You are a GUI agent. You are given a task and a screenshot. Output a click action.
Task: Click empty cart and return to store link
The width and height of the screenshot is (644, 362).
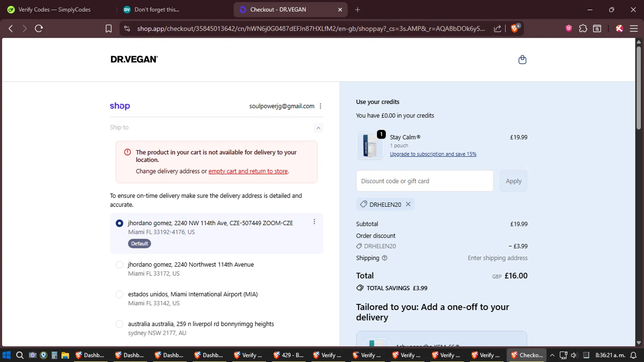pos(248,171)
